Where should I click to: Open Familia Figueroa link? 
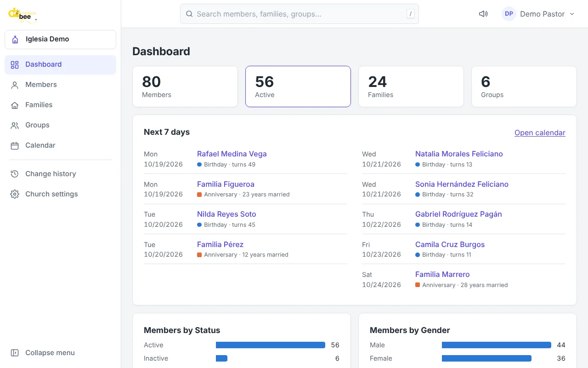click(x=226, y=184)
